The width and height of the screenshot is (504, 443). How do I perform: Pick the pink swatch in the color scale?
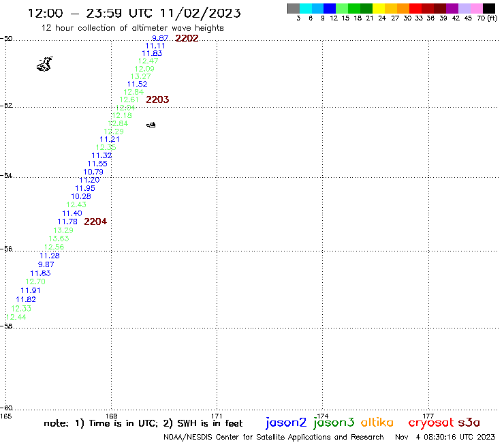(477, 8)
